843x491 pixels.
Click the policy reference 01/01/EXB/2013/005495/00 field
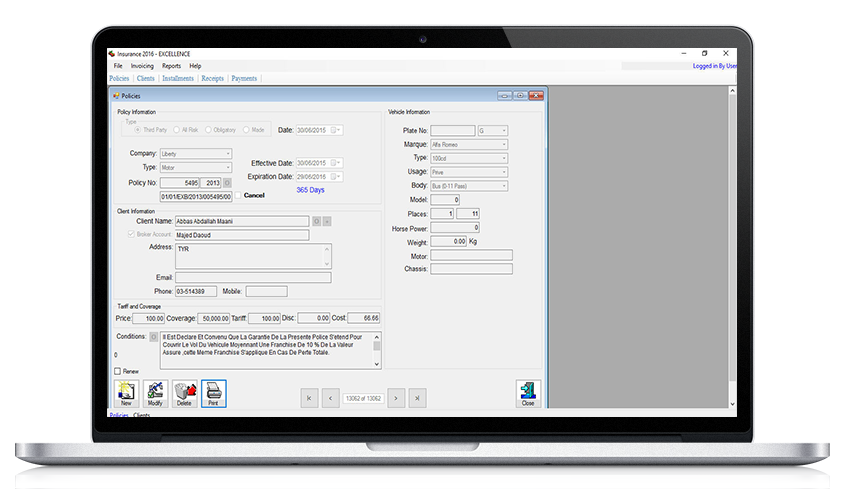coord(196,197)
